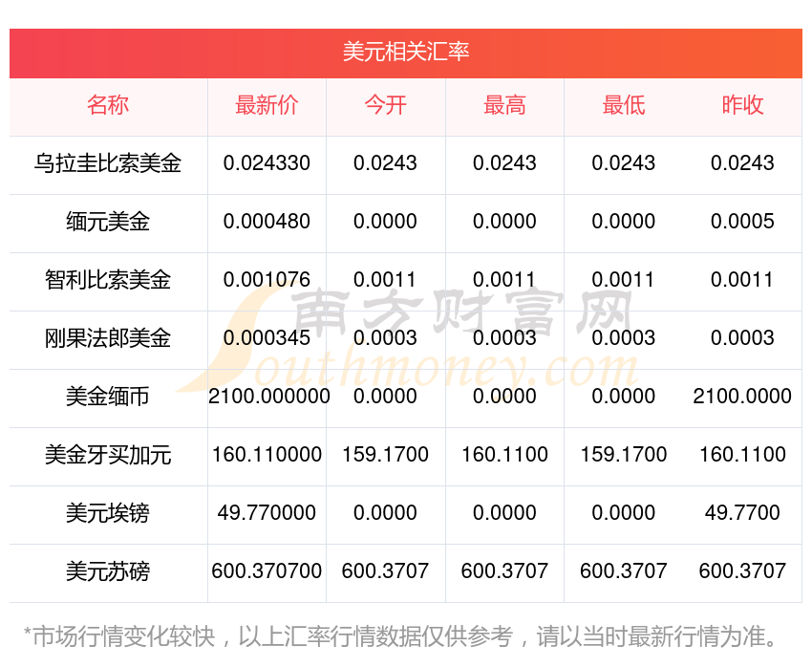Image resolution: width=812 pixels, height=667 pixels.
Task: Click the 缅元美金 row name
Action: tap(108, 222)
